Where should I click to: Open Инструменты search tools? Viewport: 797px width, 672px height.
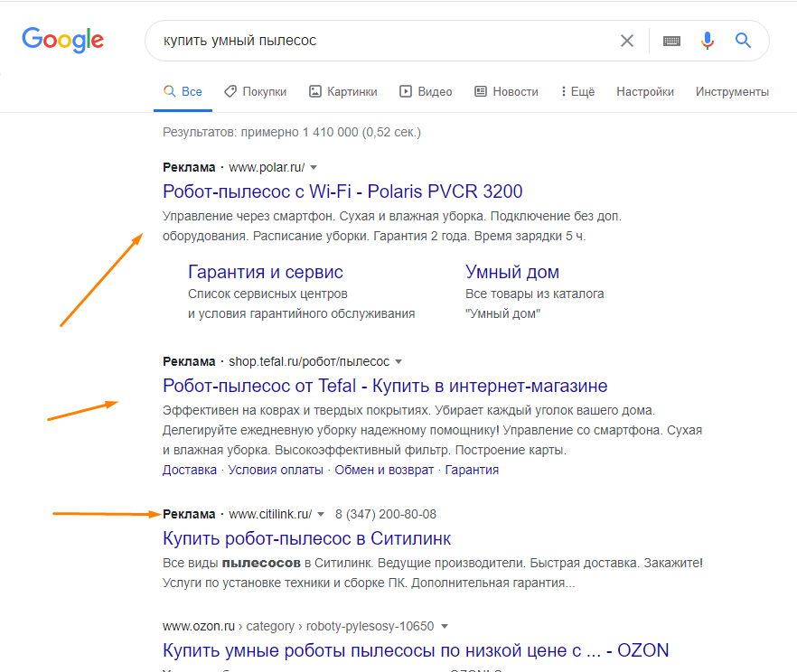click(x=732, y=91)
